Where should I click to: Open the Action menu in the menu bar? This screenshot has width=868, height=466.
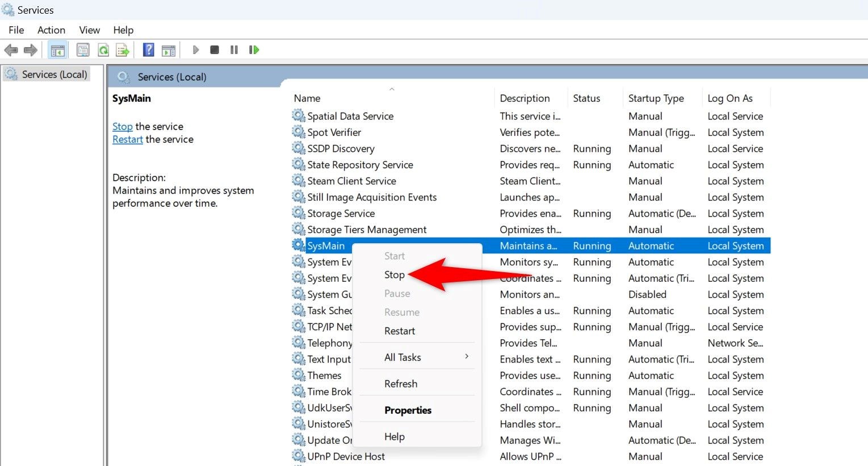pyautogui.click(x=51, y=30)
